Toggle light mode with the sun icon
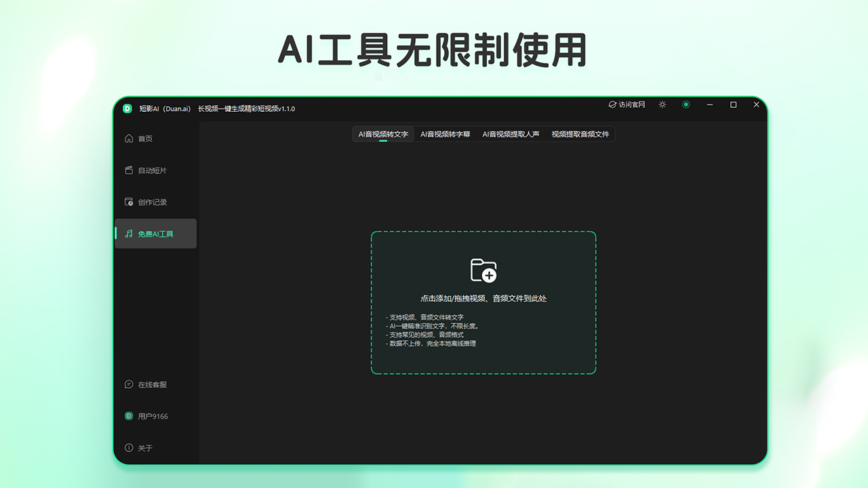 click(x=662, y=105)
